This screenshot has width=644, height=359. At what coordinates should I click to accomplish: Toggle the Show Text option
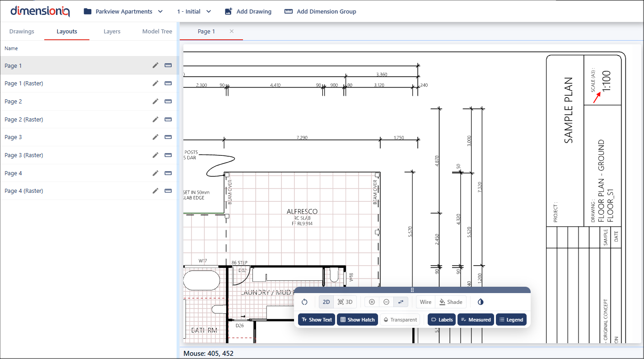pyautogui.click(x=316, y=320)
